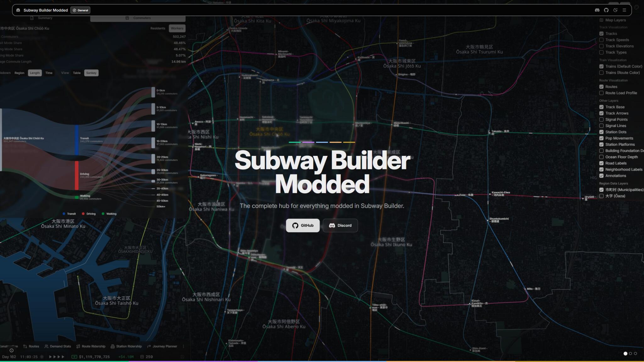The image size is (644, 362).
Task: Toggle Tracks checkbox in background Map Layers
Action: [x=601, y=34]
